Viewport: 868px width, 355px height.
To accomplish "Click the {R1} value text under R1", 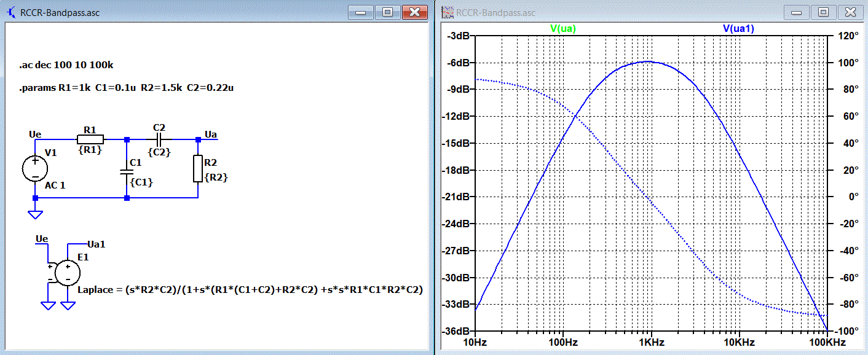I will pos(90,150).
